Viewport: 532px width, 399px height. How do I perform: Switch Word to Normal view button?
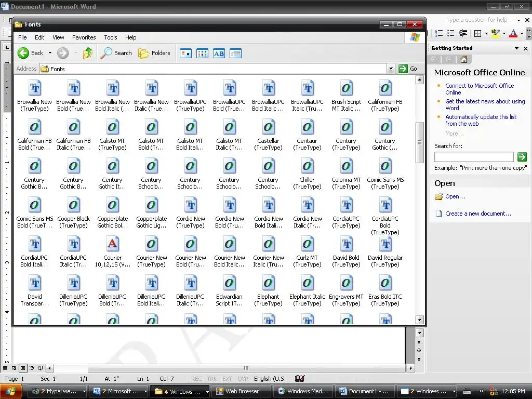tap(5, 368)
